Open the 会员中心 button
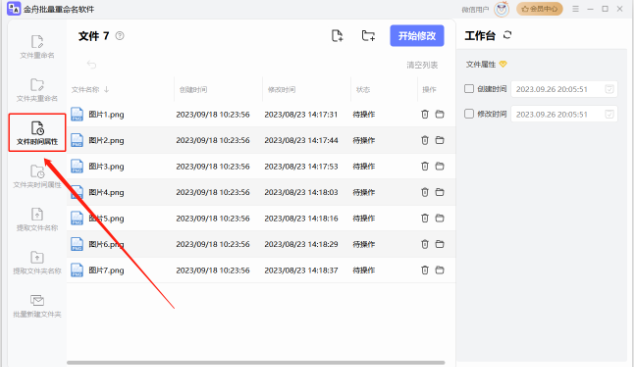634x367 pixels. click(539, 9)
